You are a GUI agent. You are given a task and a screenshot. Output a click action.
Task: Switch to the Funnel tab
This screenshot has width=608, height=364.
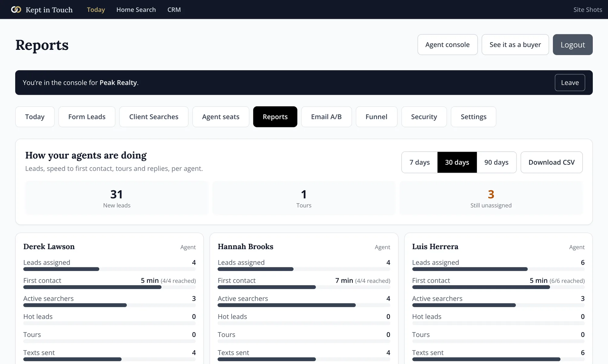tap(376, 117)
